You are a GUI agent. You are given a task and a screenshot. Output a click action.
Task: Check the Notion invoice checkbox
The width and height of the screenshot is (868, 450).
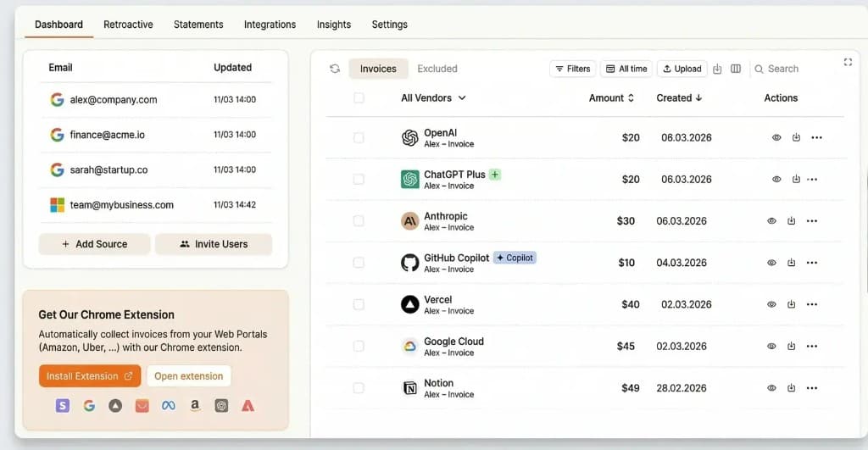(x=359, y=388)
